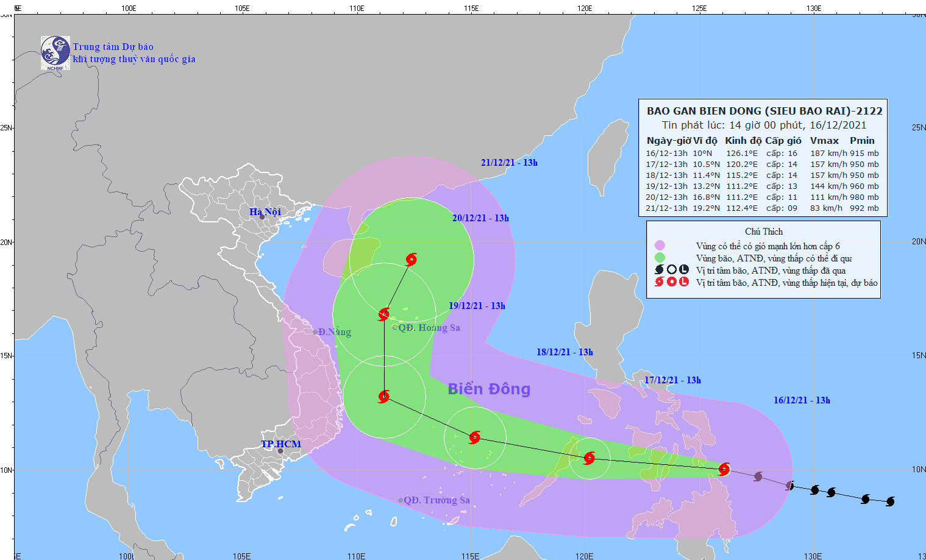This screenshot has height=560, width=926.
Task: Click the 'Hà Nội' city label
Action: [265, 211]
